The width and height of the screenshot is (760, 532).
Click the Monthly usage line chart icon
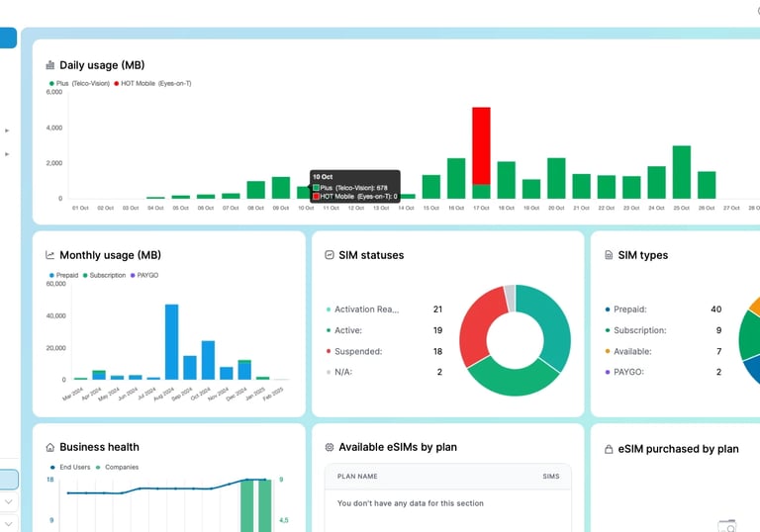pos(49,255)
